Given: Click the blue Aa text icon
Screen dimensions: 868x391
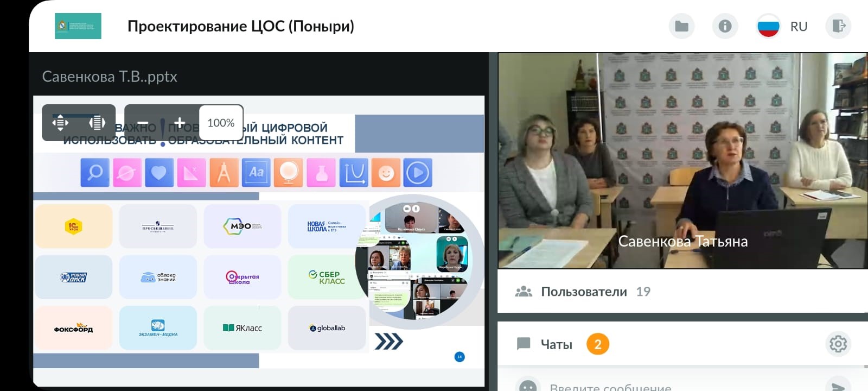Looking at the screenshot, I should [256, 173].
